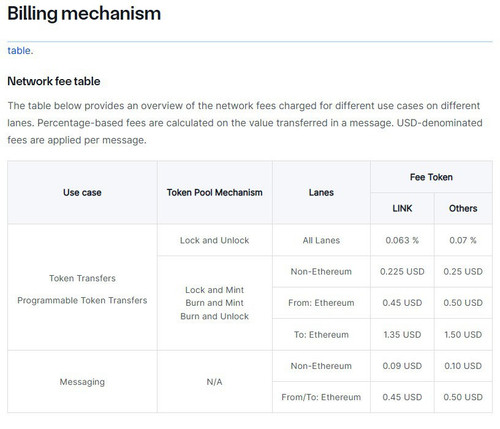Click the Lanes column header
Screen dimensions: 500x429
(321, 192)
